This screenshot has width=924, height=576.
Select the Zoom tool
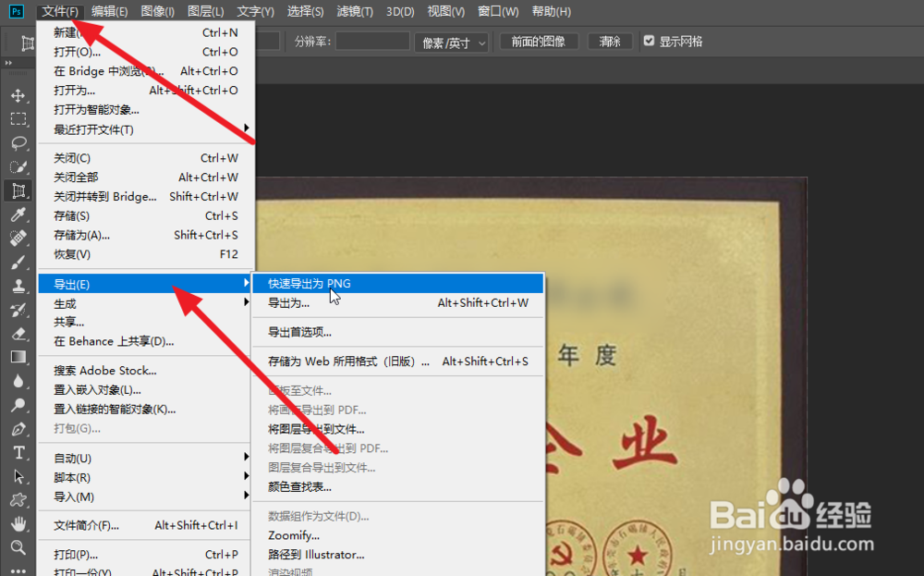18,547
